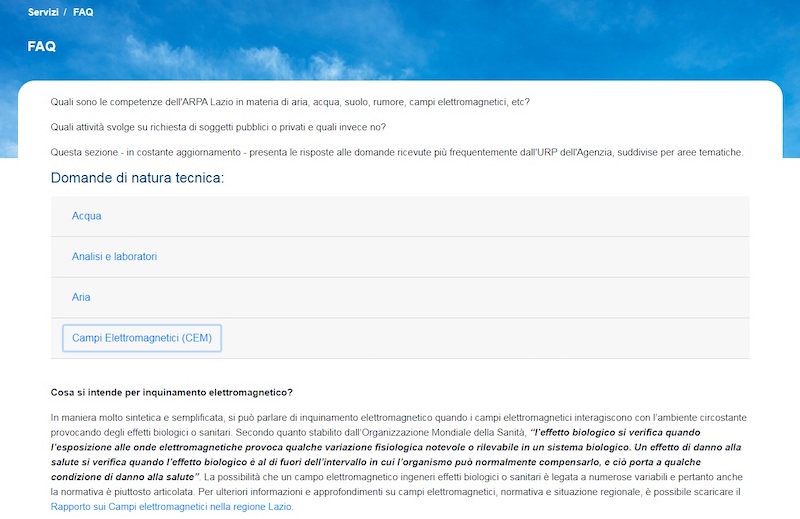Click the bold quote starting 'l'effetto biologico si verifica'

tap(396, 455)
